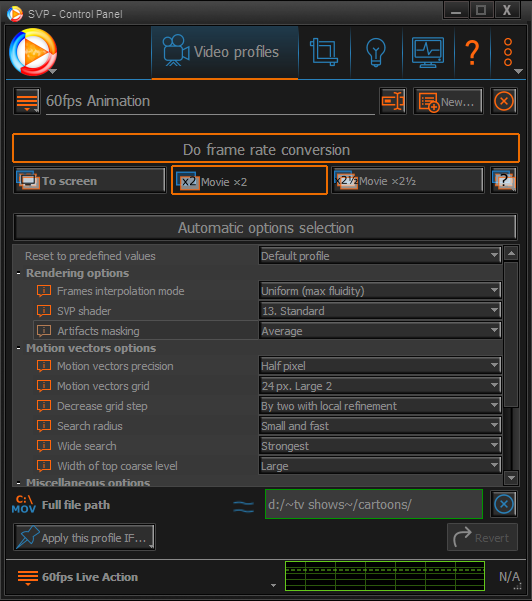Click the options list scroll up arrow

coord(511,253)
